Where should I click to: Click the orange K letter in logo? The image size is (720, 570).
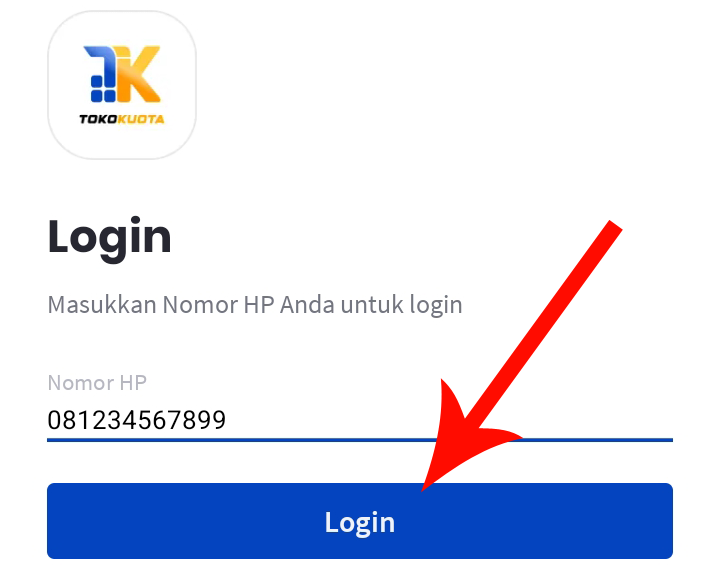click(x=138, y=73)
